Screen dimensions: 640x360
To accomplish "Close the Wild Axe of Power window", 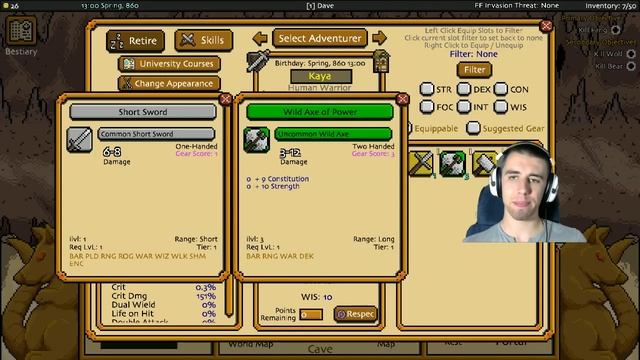I will click(402, 99).
